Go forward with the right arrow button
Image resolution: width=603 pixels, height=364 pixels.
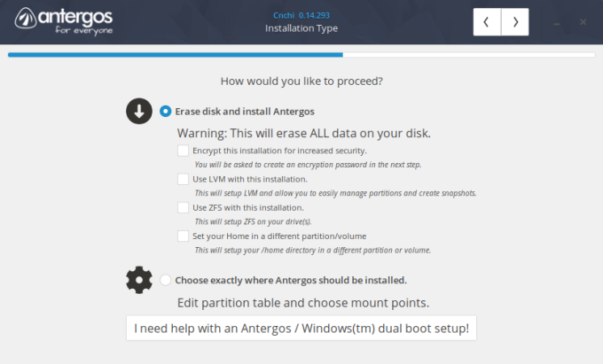coord(515,22)
